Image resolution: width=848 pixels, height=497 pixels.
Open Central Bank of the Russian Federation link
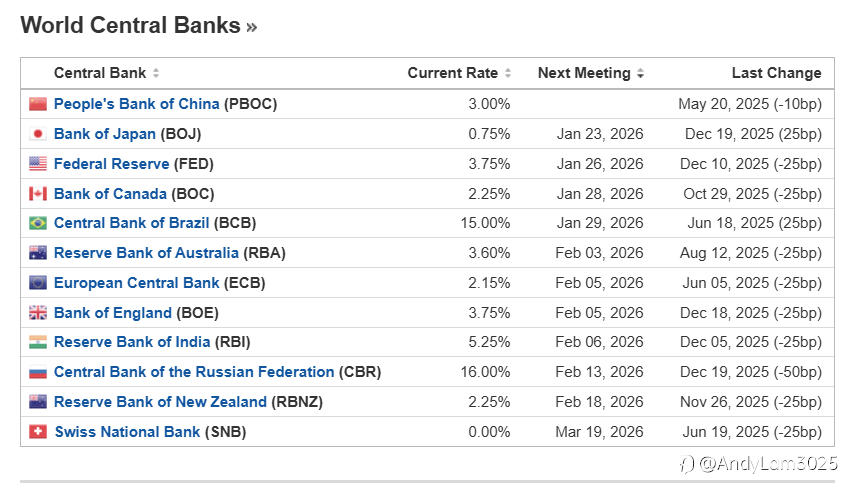[194, 372]
